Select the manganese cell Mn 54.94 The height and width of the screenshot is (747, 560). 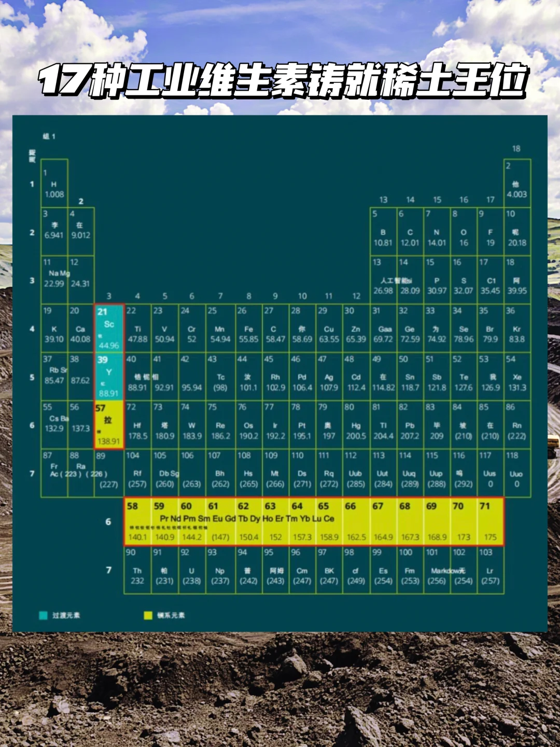220,328
